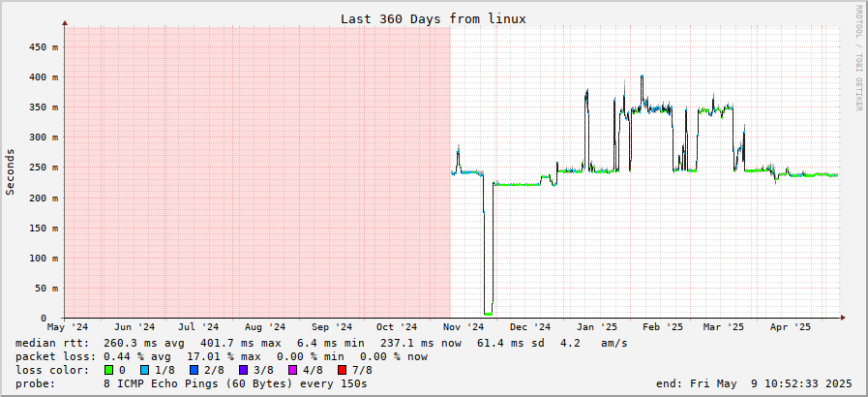
Task: Click the "Mar '25" x-axis label
Action: click(723, 327)
